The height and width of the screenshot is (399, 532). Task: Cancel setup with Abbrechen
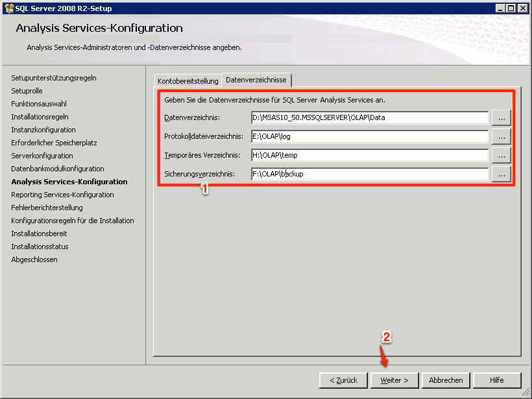446,380
